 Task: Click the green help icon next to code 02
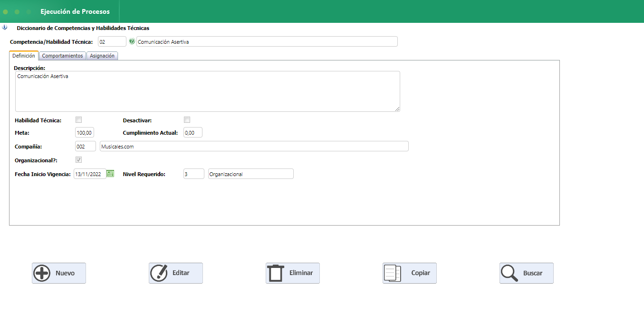click(x=132, y=41)
